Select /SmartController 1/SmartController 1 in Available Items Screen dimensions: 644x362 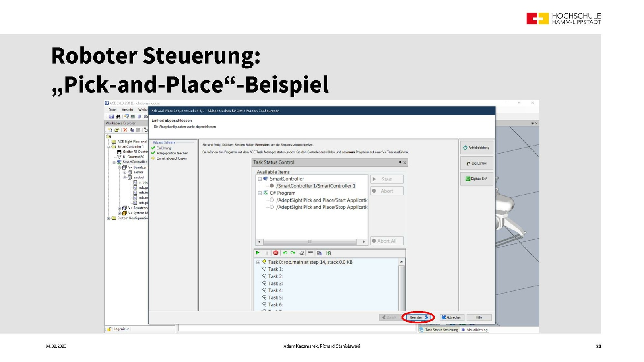[x=316, y=186]
